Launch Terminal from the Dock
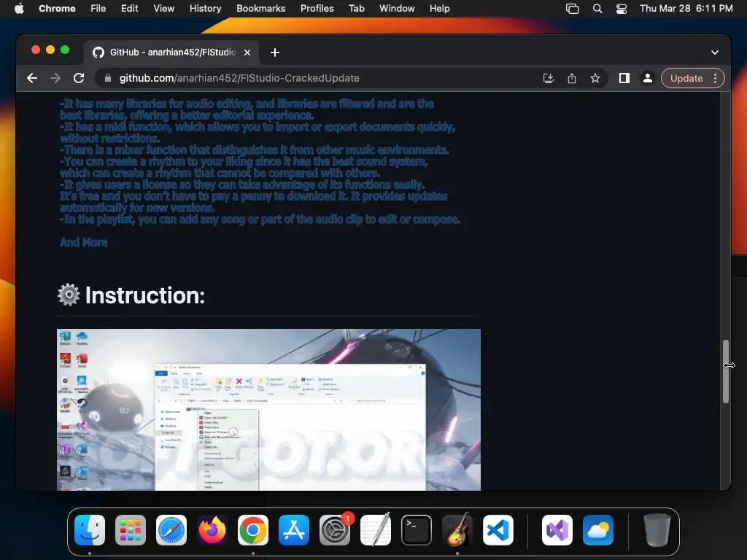Image resolution: width=747 pixels, height=560 pixels. [x=417, y=530]
